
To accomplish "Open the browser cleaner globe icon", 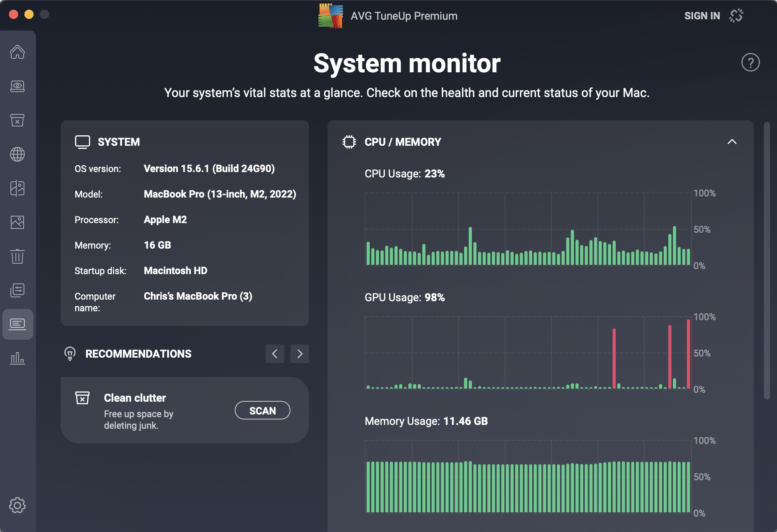I will (18, 155).
